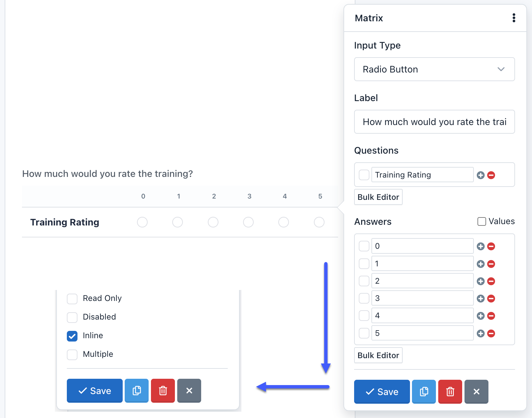Image resolution: width=532 pixels, height=418 pixels.
Task: Add an answer row after "0"
Action: 480,246
